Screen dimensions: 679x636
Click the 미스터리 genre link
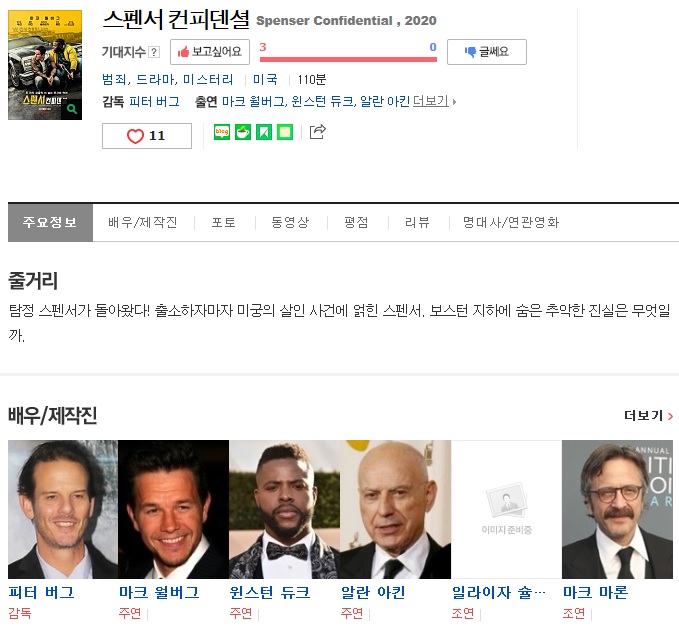[208, 79]
